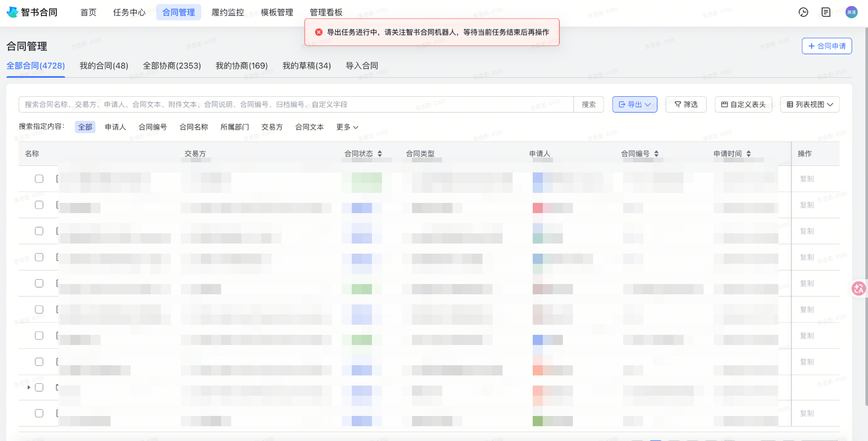Open the 导出 dropdown
The width and height of the screenshot is (868, 441).
click(x=634, y=104)
